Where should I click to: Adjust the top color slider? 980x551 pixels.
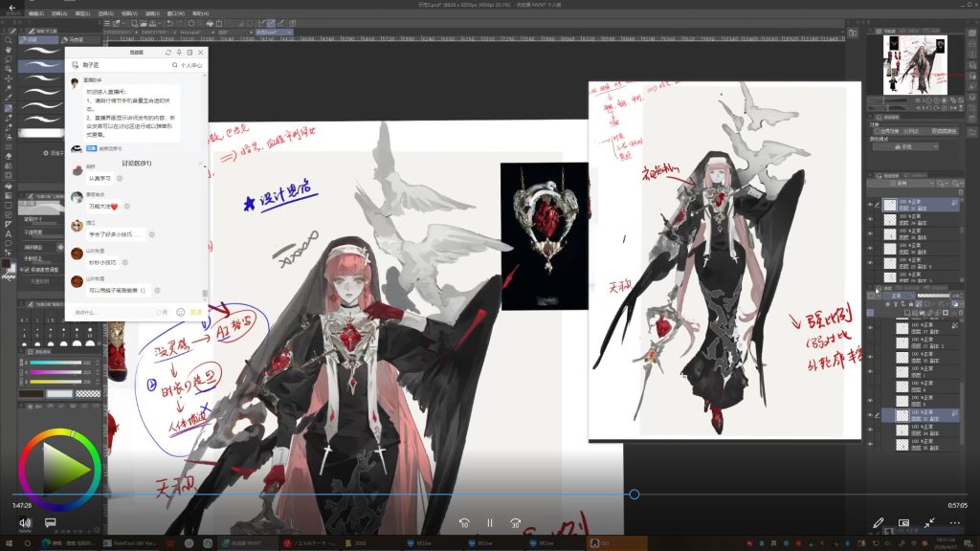(56, 363)
